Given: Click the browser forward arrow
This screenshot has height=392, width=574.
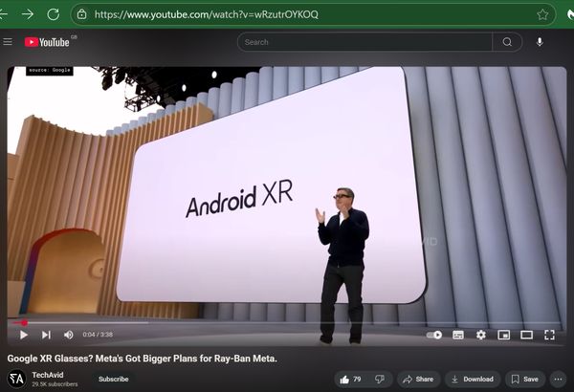Looking at the screenshot, I should pos(28,14).
